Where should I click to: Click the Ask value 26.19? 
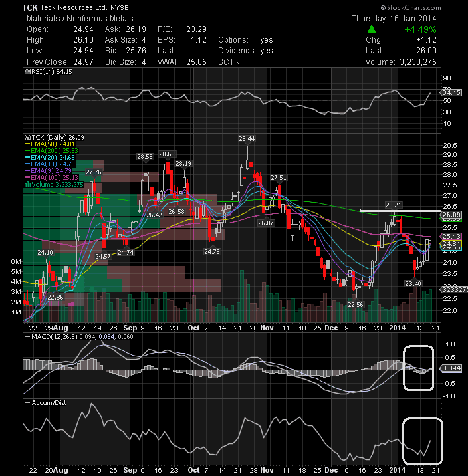[136, 29]
